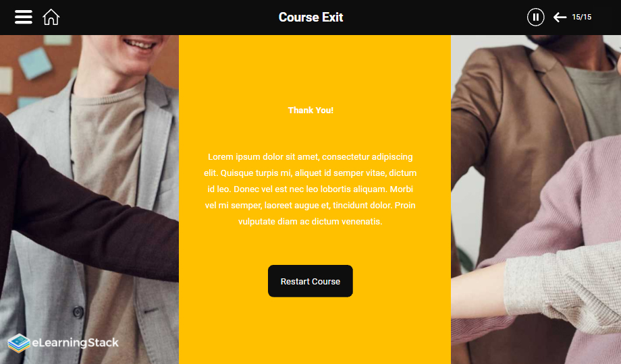Click the Restart Course button

(310, 281)
